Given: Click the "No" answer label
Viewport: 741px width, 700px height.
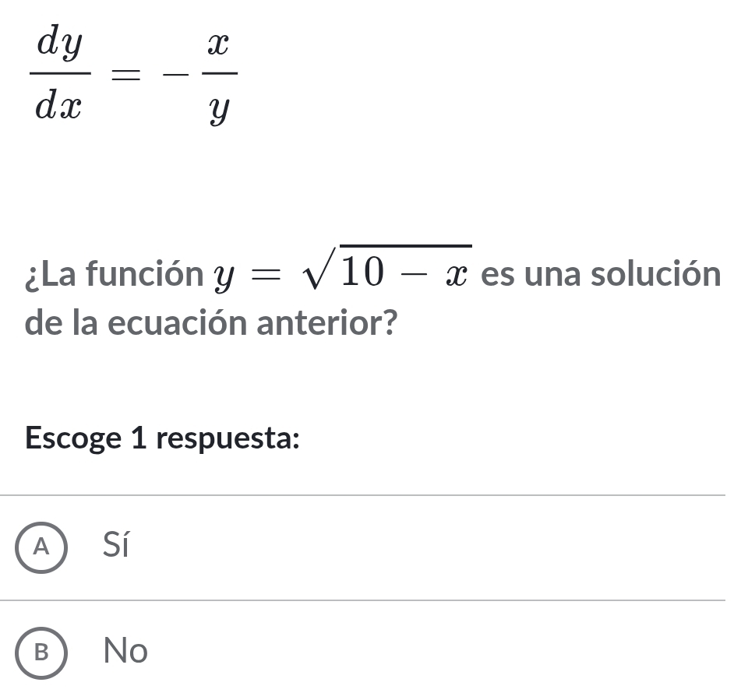Looking at the screenshot, I should tap(125, 651).
